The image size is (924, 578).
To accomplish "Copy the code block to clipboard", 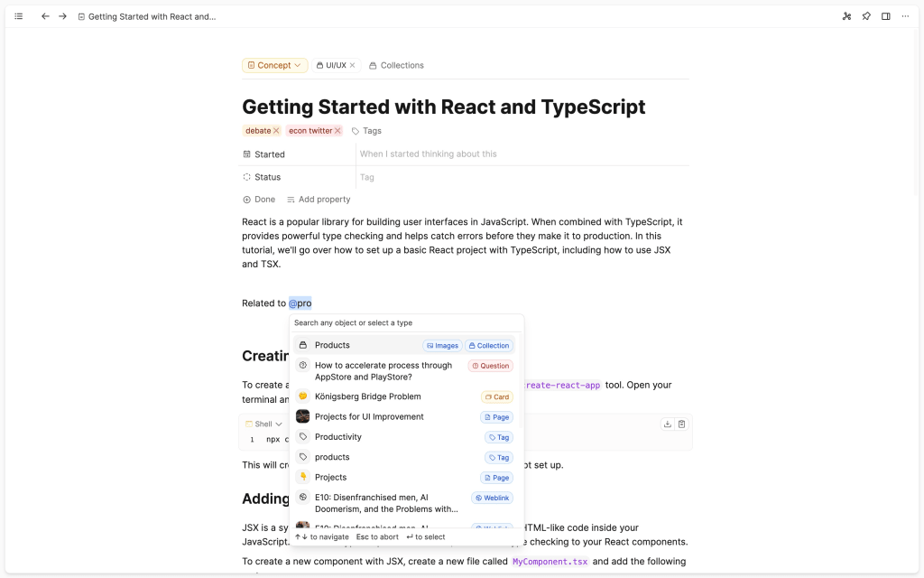I will tap(682, 424).
